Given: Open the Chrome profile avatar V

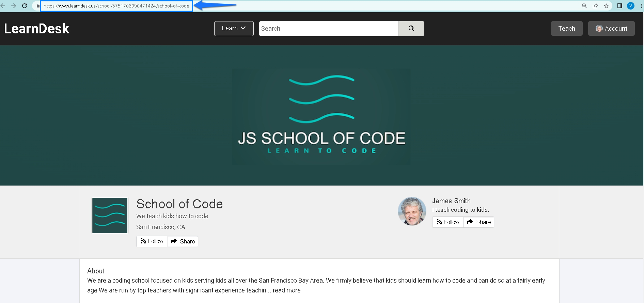Looking at the screenshot, I should [x=631, y=6].
